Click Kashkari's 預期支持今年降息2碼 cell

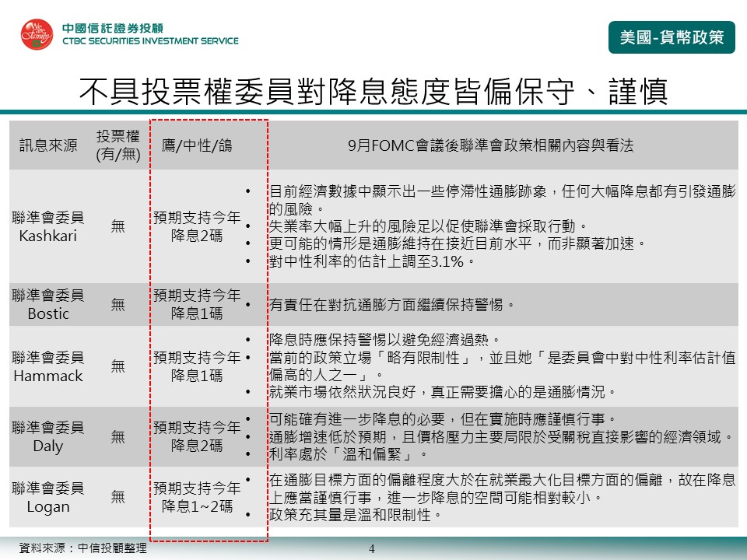tap(196, 226)
